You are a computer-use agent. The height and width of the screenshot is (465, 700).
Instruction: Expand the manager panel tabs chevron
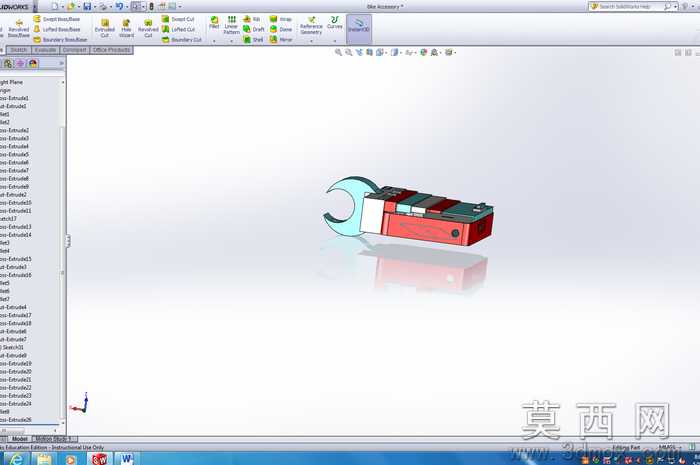pyautogui.click(x=61, y=63)
